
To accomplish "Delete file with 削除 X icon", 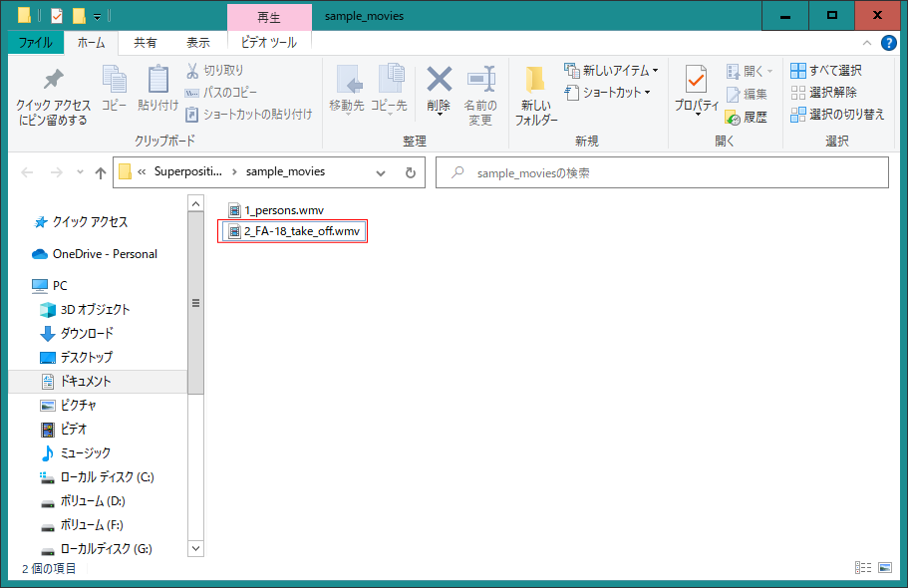I will [439, 90].
